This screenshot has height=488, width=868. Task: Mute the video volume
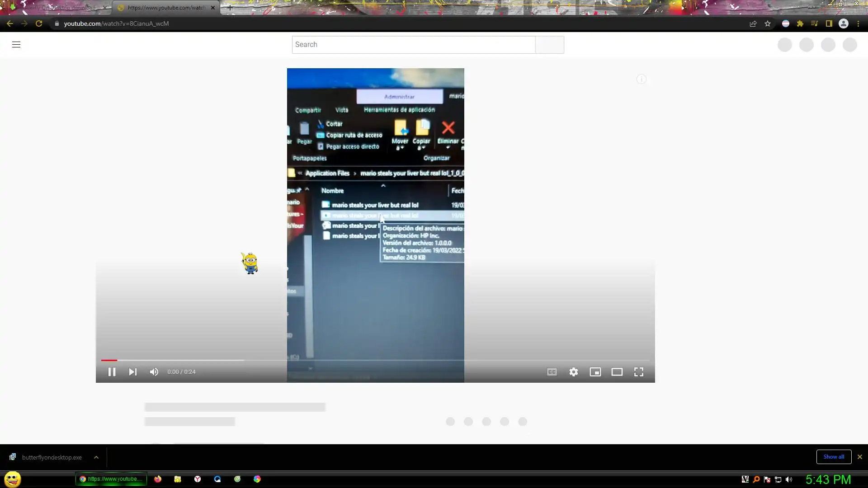pos(154,372)
